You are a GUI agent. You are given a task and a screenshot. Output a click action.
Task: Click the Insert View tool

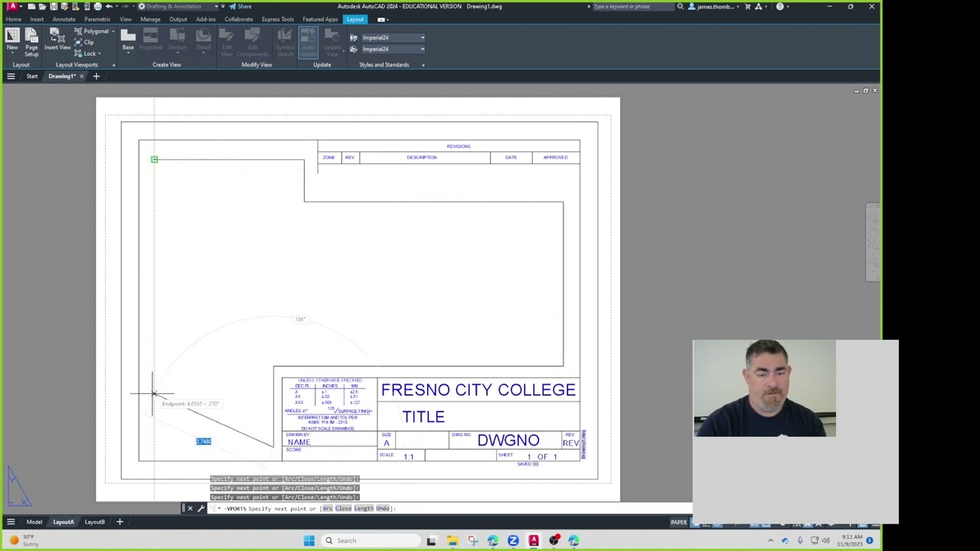point(57,40)
